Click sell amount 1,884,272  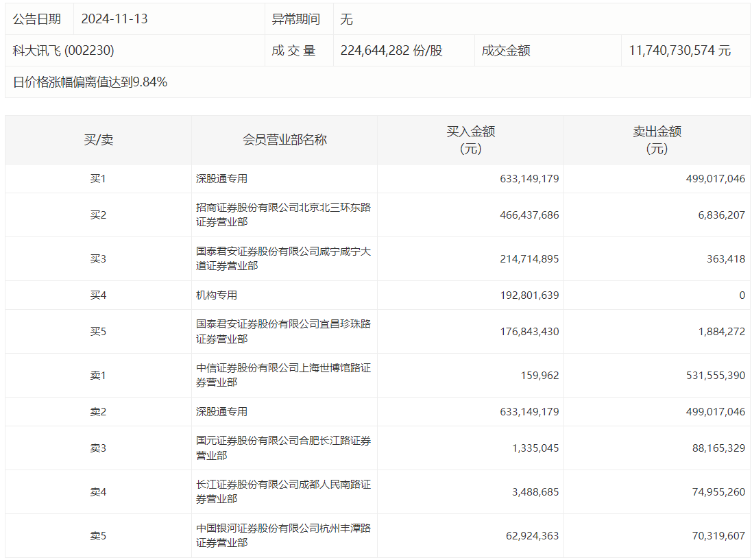click(722, 332)
